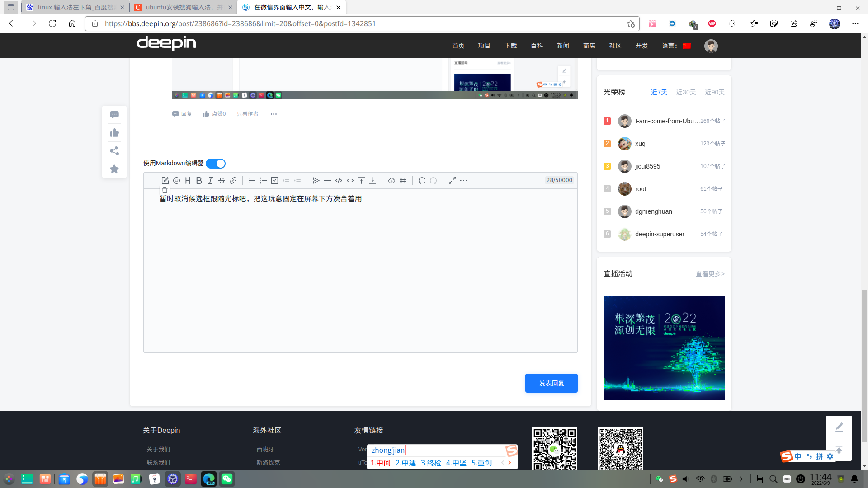Insert a heading with the H icon

(188, 180)
